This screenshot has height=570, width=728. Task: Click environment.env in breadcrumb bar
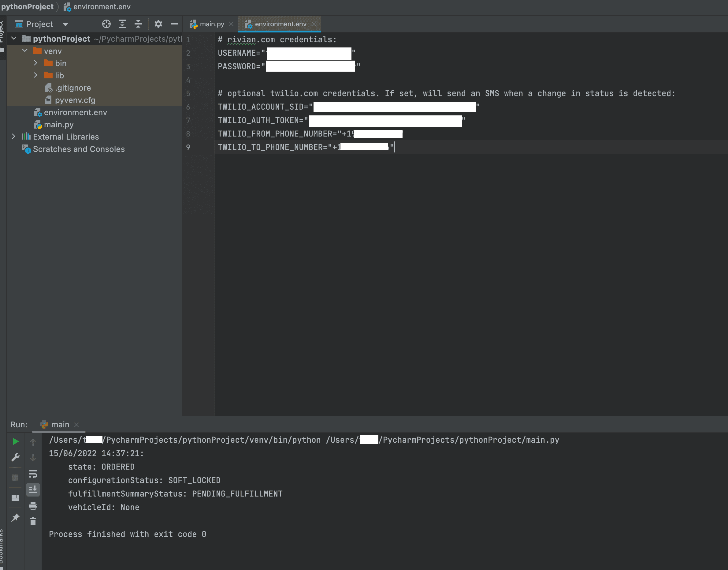(x=97, y=7)
